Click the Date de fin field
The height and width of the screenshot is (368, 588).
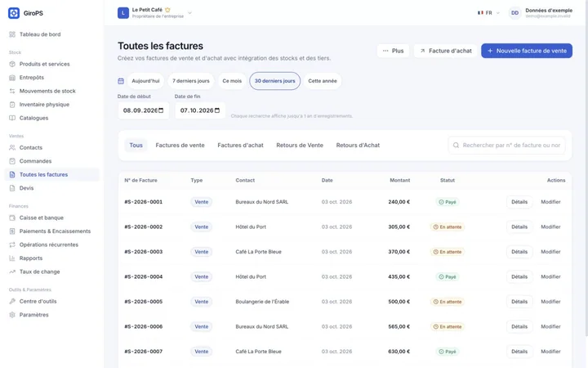click(200, 110)
